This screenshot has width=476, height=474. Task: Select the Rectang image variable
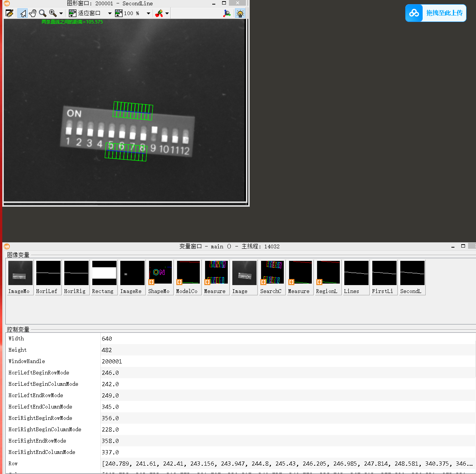click(x=104, y=278)
